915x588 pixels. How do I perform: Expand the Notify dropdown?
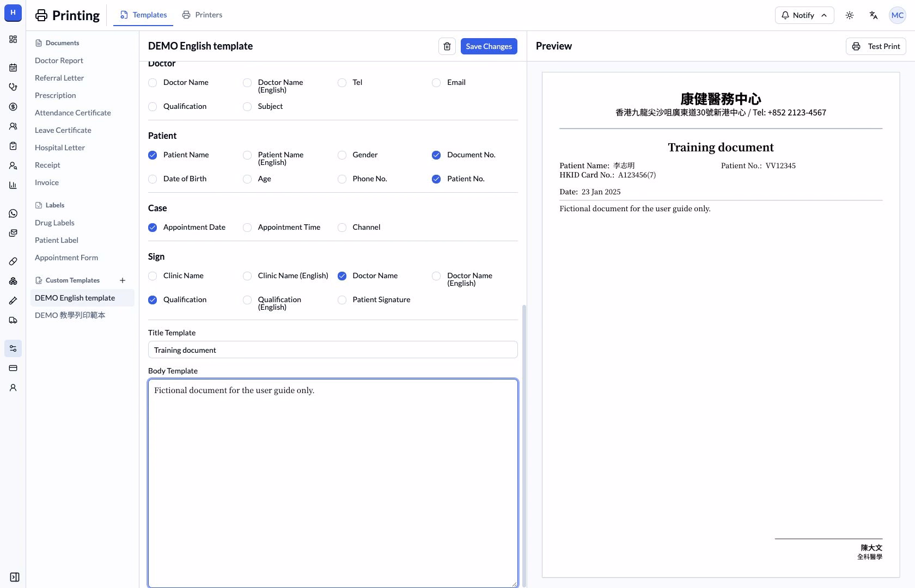(804, 15)
